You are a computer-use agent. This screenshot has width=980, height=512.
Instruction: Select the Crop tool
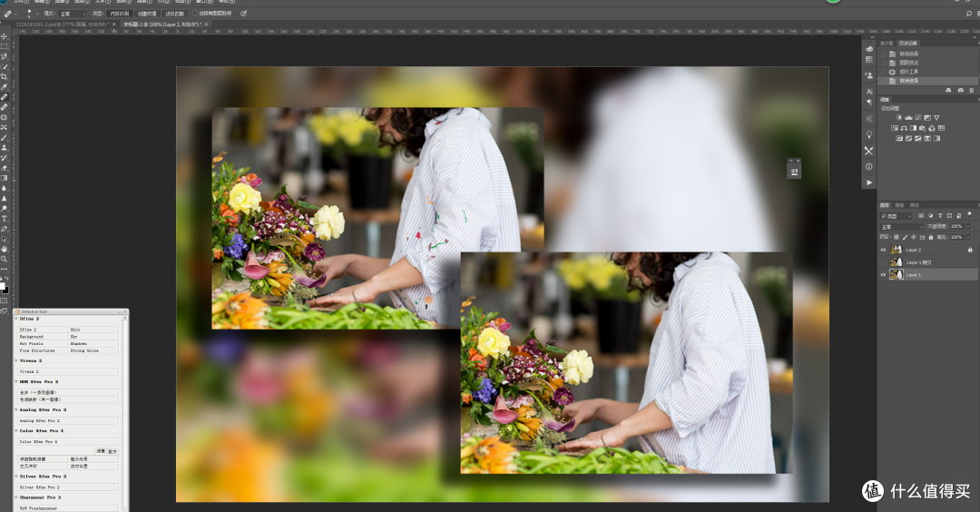4,76
